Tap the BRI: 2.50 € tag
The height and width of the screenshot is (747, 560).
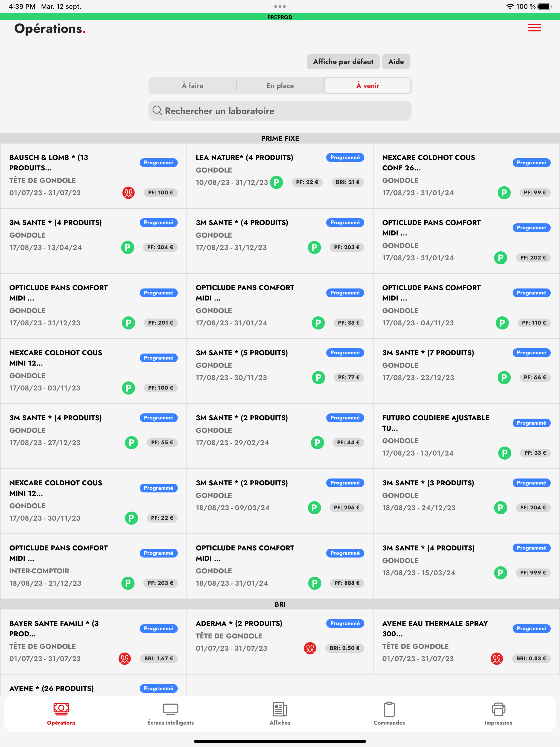[345, 648]
